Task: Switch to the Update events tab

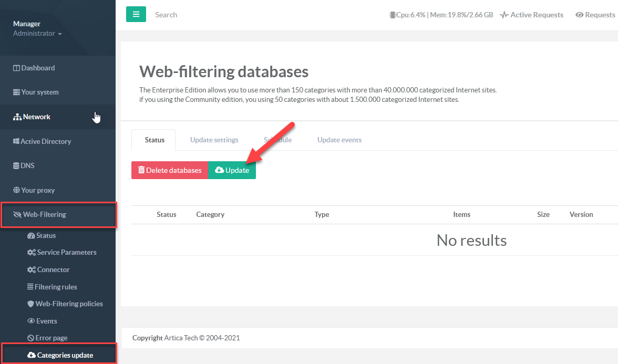Action: 339,140
